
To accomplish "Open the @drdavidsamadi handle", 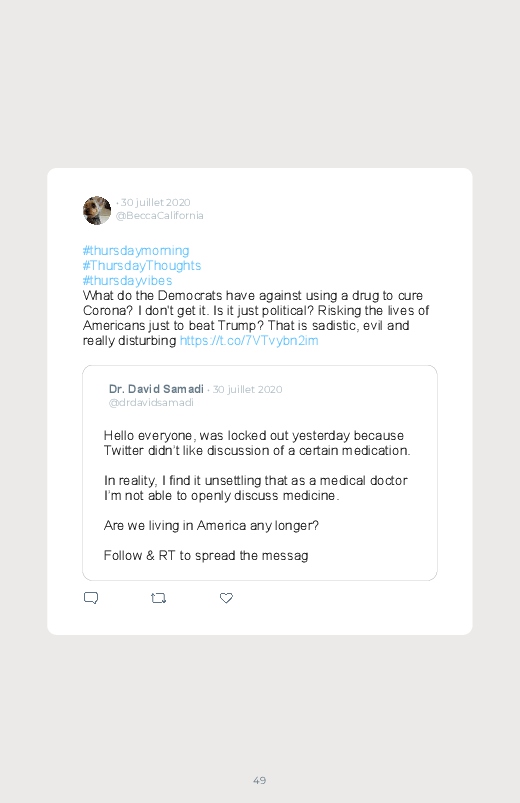I will pos(151,403).
